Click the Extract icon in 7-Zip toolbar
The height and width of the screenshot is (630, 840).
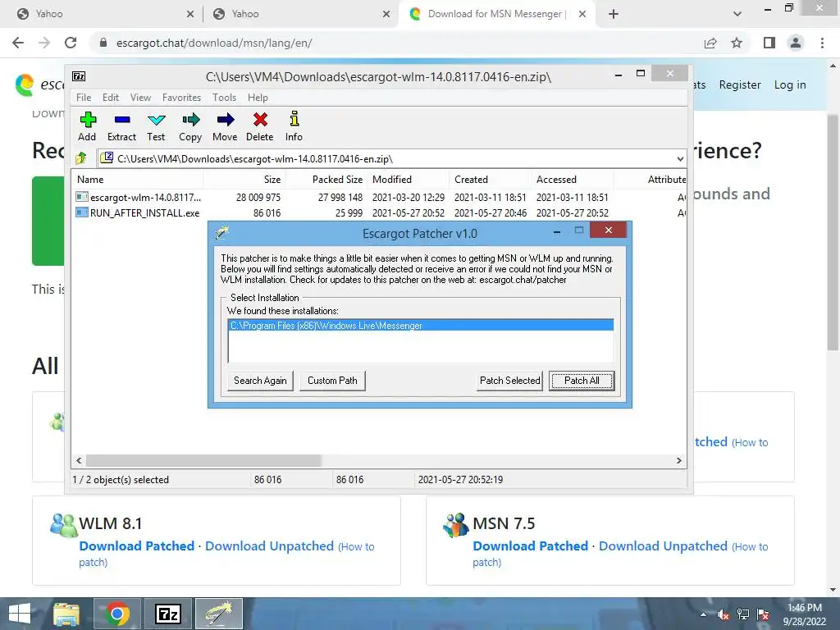click(122, 120)
